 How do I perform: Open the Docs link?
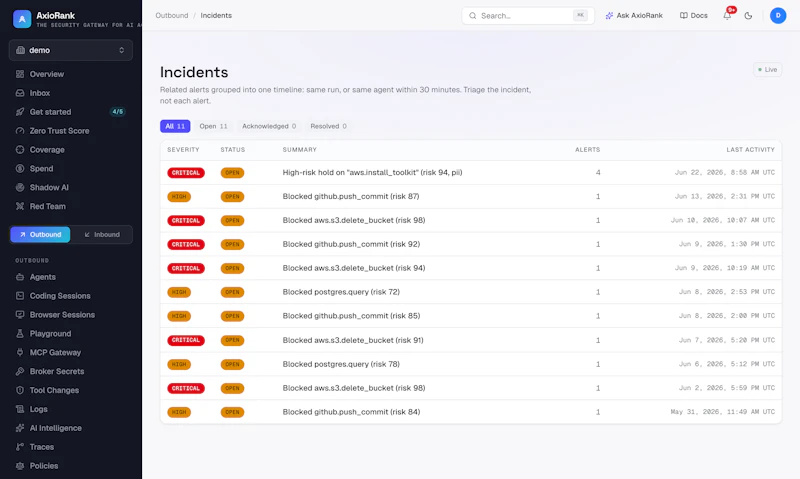[x=693, y=16]
